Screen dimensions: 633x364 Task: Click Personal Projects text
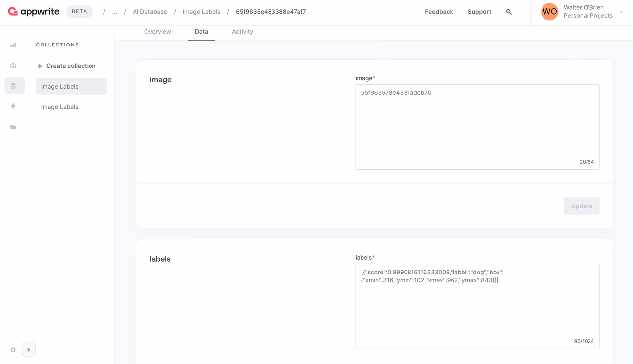[588, 16]
